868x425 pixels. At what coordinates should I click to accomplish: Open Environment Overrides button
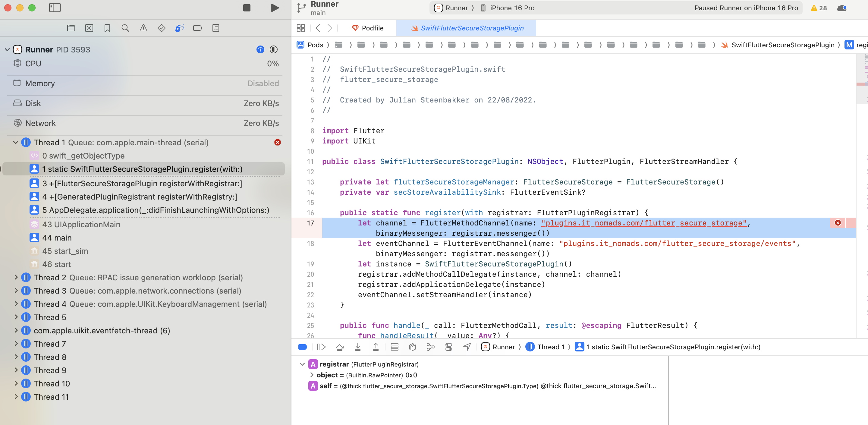pyautogui.click(x=449, y=347)
